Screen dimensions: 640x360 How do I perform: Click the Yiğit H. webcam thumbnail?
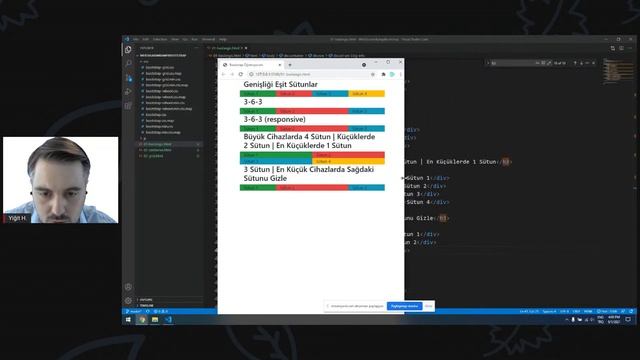[x=60, y=180]
